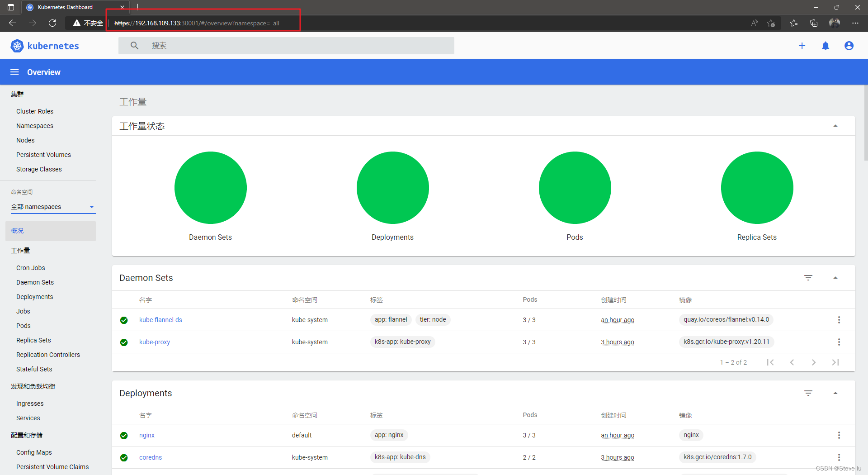Click the browser back arrow
The image size is (868, 475).
pos(13,23)
